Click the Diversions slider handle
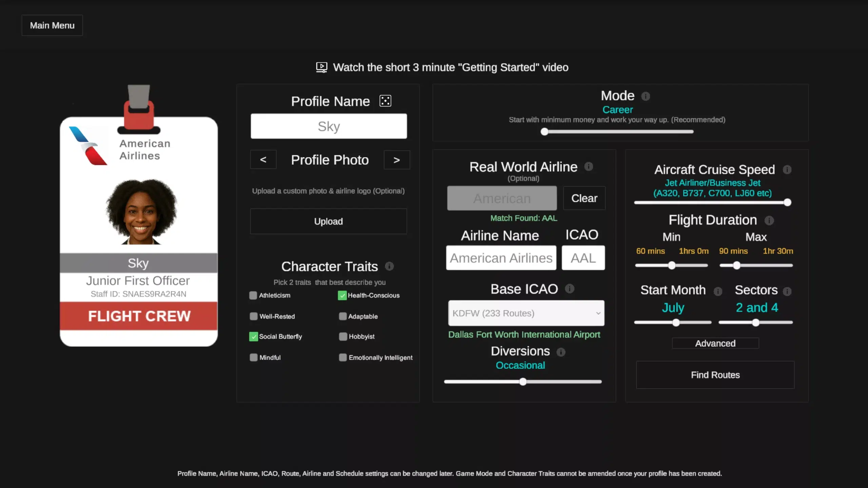This screenshot has width=868, height=488. [x=523, y=382]
